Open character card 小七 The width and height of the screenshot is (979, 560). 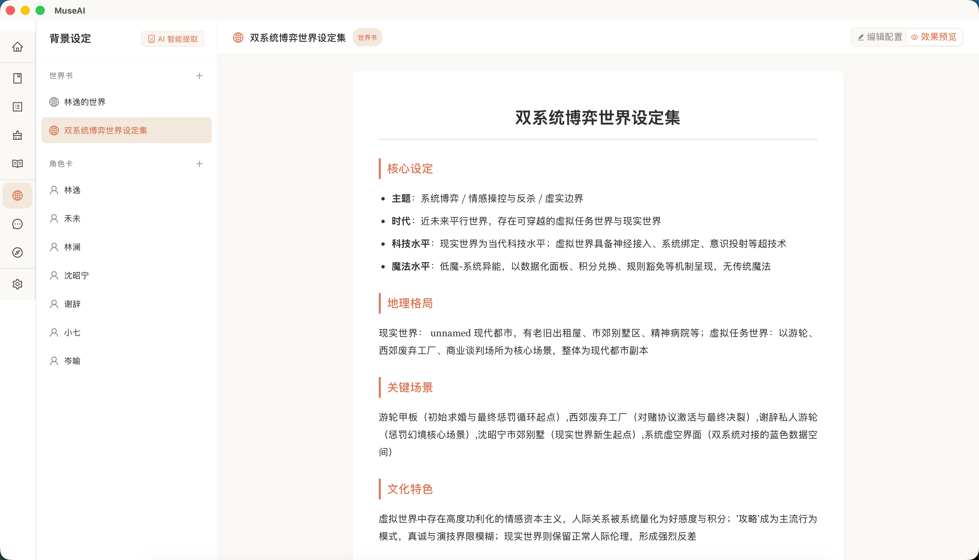tap(127, 332)
